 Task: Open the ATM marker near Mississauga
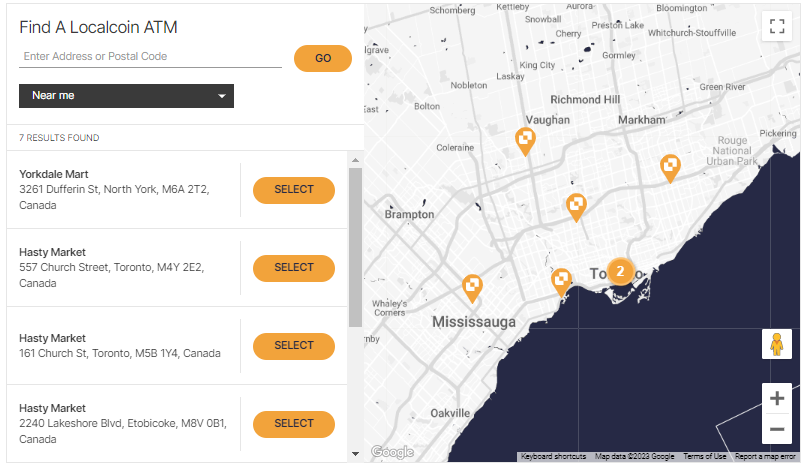click(x=472, y=288)
